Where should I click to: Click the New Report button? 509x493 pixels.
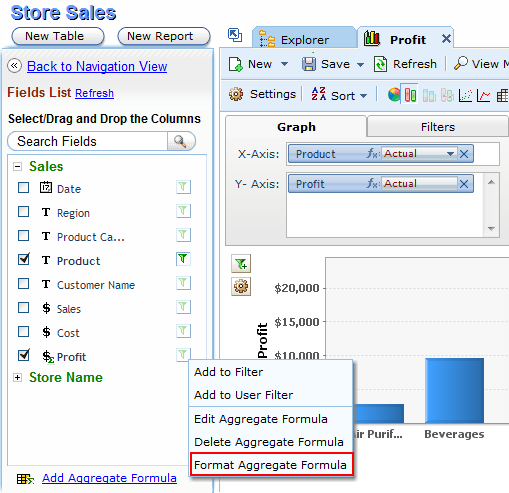coord(164,36)
